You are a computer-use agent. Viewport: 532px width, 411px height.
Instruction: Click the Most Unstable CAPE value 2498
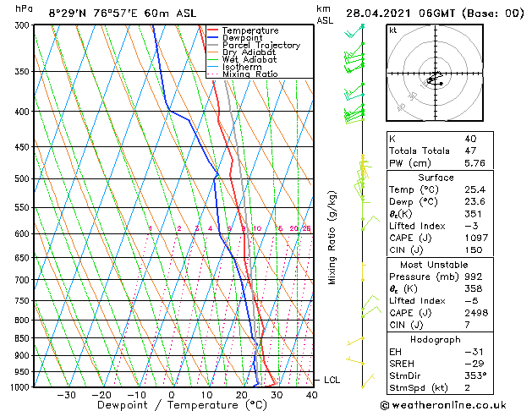coord(476,313)
